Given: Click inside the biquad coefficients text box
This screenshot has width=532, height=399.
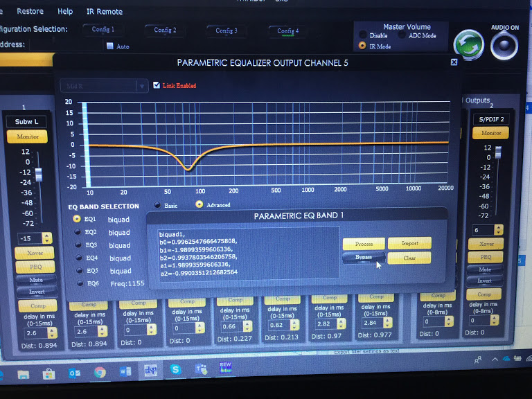Looking at the screenshot, I should [249, 253].
